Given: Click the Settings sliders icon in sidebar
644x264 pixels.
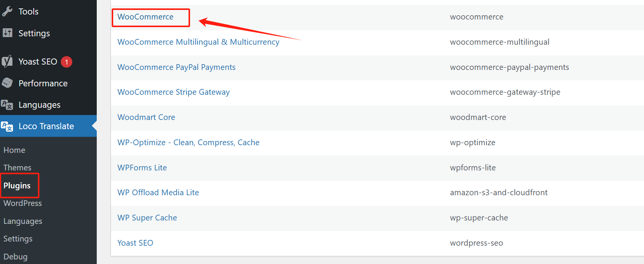Looking at the screenshot, I should click(7, 33).
